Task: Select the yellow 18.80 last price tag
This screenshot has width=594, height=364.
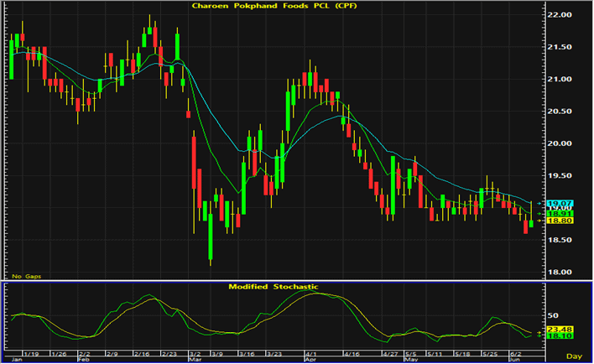Action: point(560,221)
